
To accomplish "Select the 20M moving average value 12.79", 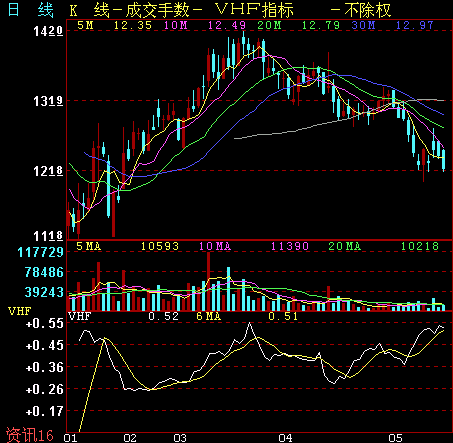I will tap(321, 25).
